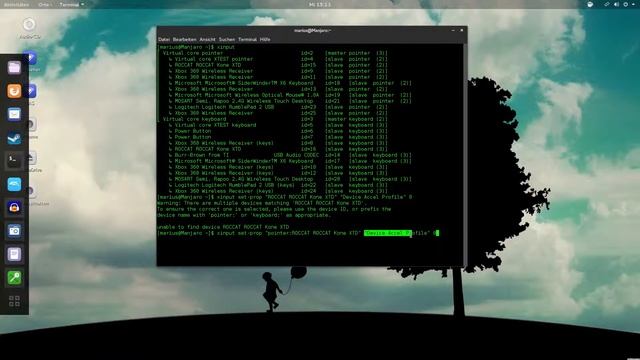The image size is (640, 360).
Task: Open the green key app in dock
Action: coord(14,278)
